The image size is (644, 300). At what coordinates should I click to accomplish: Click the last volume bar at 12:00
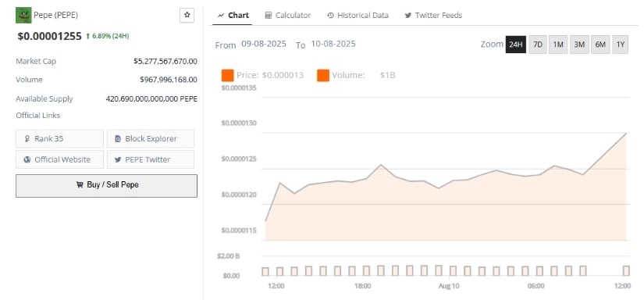click(626, 271)
